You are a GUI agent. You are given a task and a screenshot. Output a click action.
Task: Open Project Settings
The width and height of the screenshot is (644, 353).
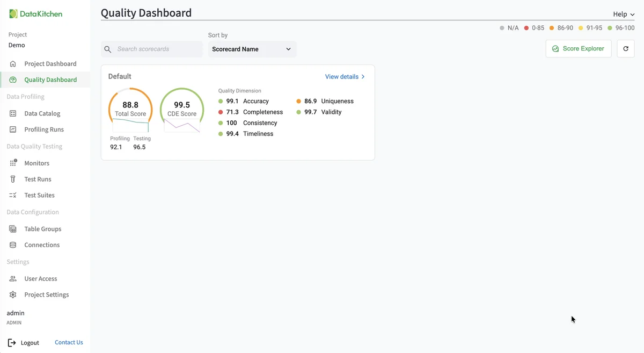point(46,294)
